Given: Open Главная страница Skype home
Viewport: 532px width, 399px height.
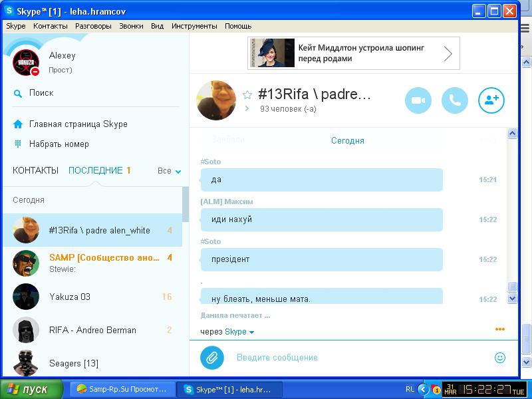Looking at the screenshot, I should (78, 124).
